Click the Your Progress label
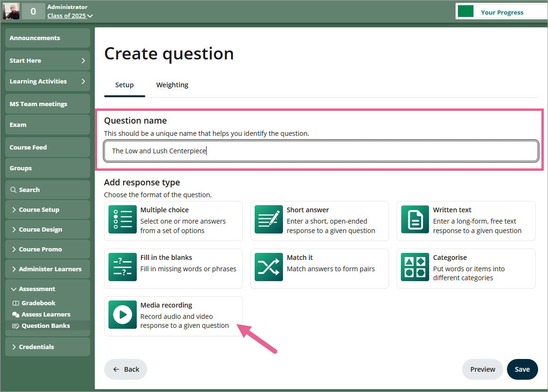Image resolution: width=548 pixels, height=392 pixels. (502, 12)
